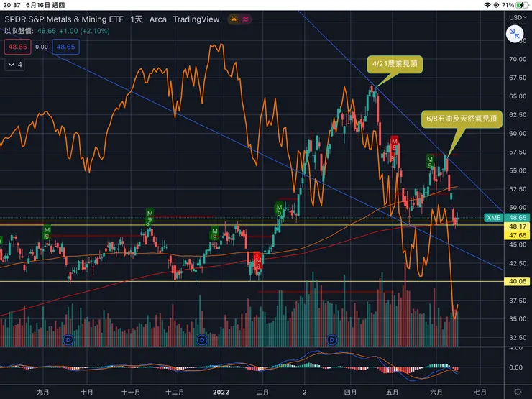The image size is (532, 399).
Task: Click the 九月 time axis label
Action: pos(42,393)
